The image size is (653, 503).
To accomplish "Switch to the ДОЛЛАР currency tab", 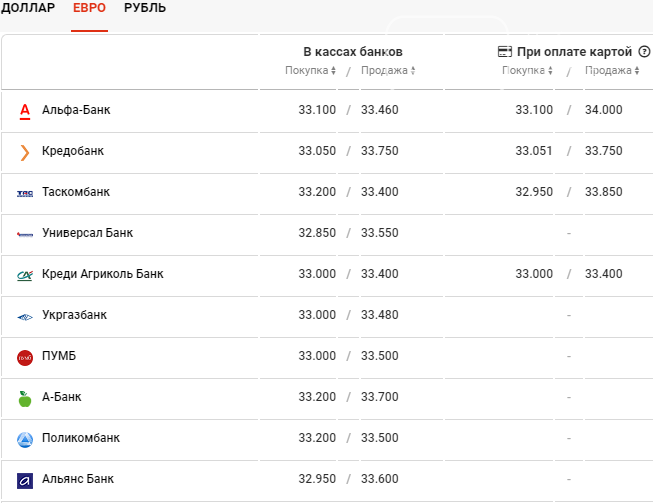I will click(27, 8).
